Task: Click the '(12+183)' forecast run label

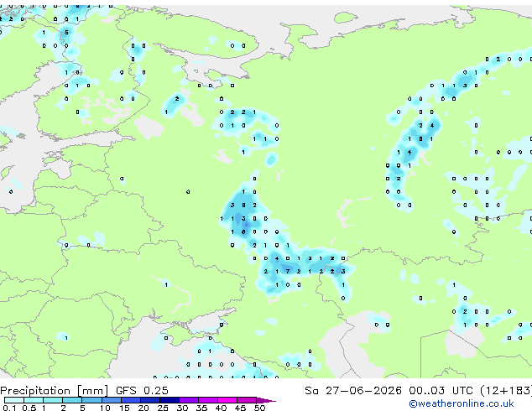Action: 506,391
